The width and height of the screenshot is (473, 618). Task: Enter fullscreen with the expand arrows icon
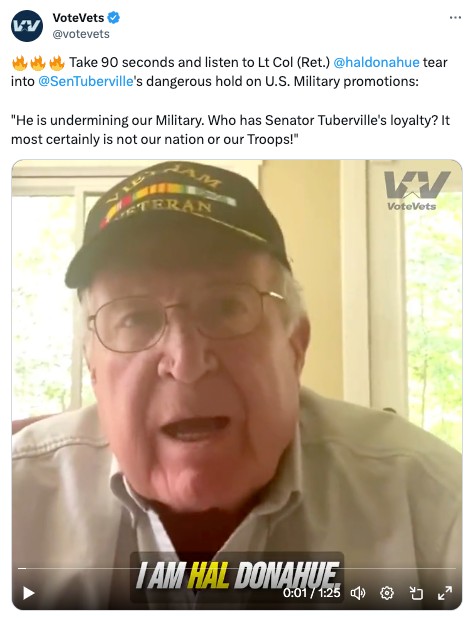coord(445,593)
